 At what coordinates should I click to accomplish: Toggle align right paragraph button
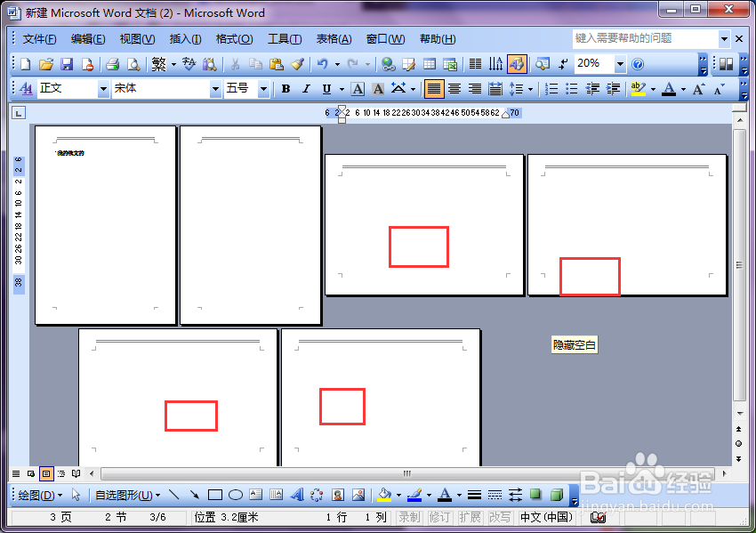click(x=475, y=89)
